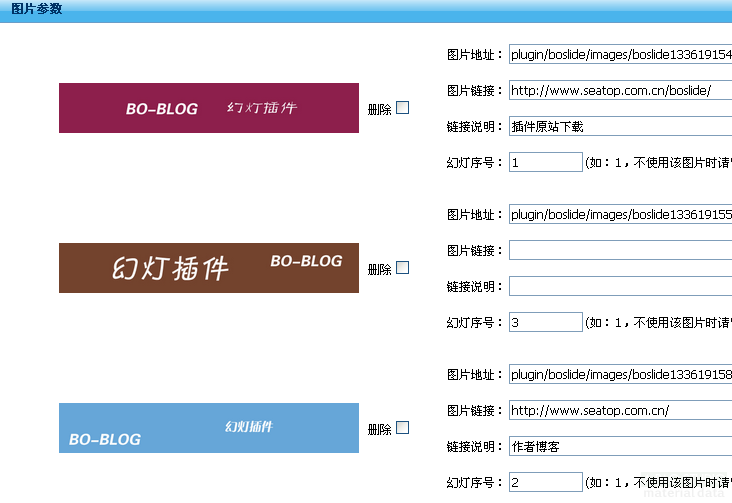
Task: Click 图片链接 field with http://www.seatop.com.cn/ URL
Action: click(x=620, y=410)
